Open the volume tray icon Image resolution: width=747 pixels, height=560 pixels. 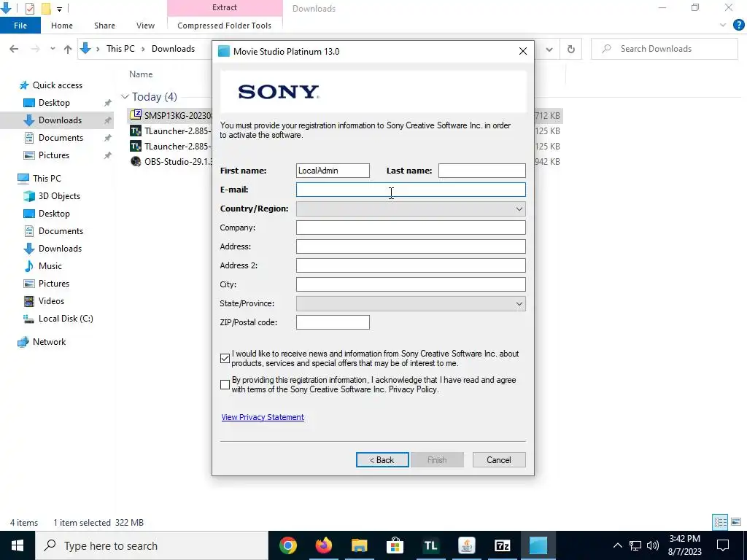[653, 545]
